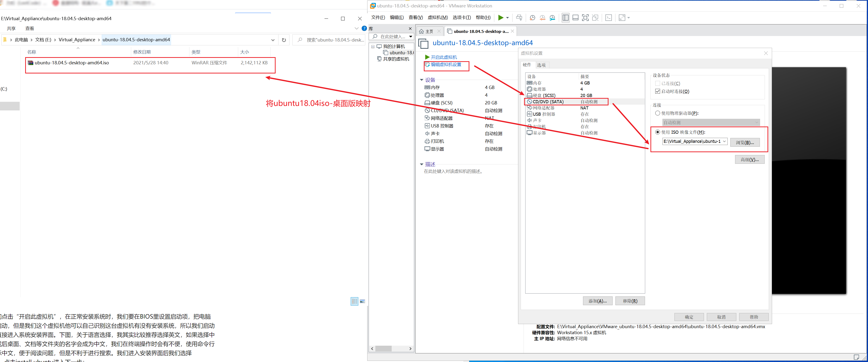Close the ubuntu-18.04.5-desktop tab

click(513, 31)
